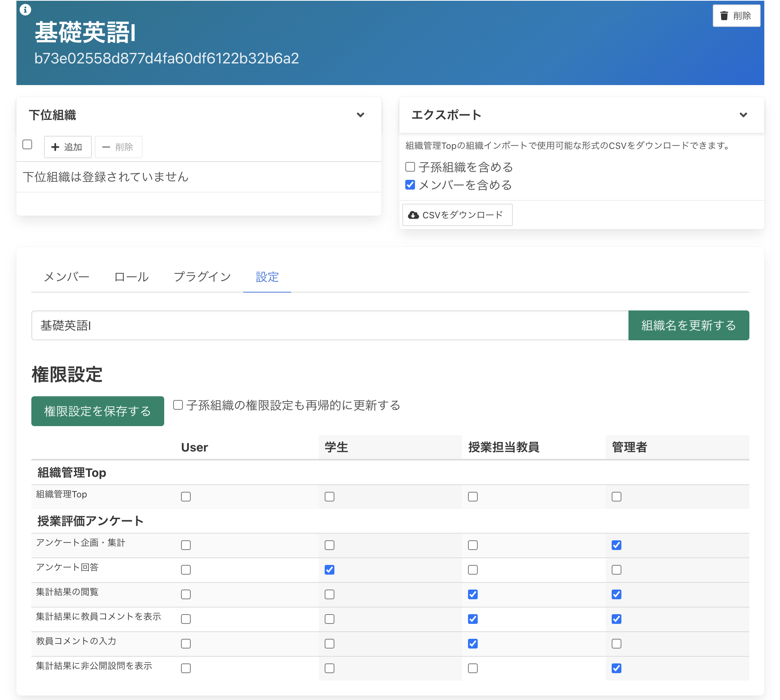This screenshot has height=700, width=780.
Task: Check 組織管理Top for User
Action: click(186, 497)
